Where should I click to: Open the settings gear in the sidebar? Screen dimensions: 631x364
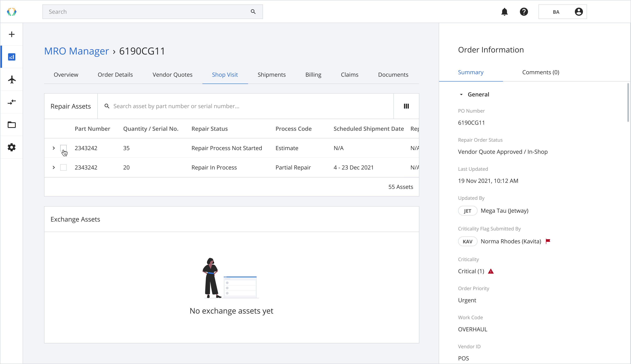(x=12, y=147)
